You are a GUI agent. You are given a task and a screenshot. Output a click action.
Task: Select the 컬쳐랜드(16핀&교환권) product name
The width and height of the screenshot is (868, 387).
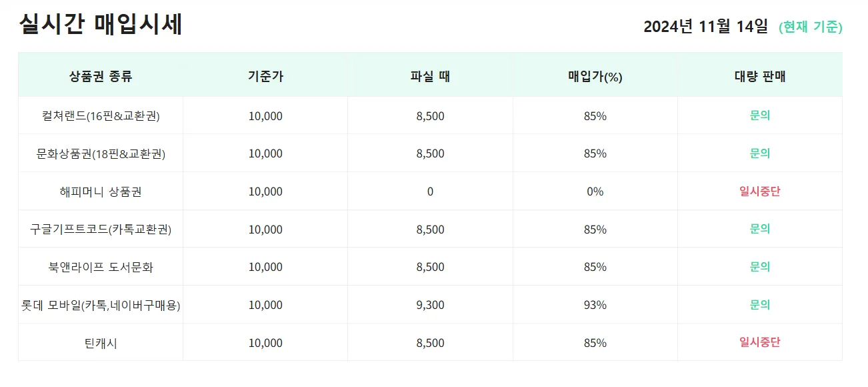tap(101, 116)
